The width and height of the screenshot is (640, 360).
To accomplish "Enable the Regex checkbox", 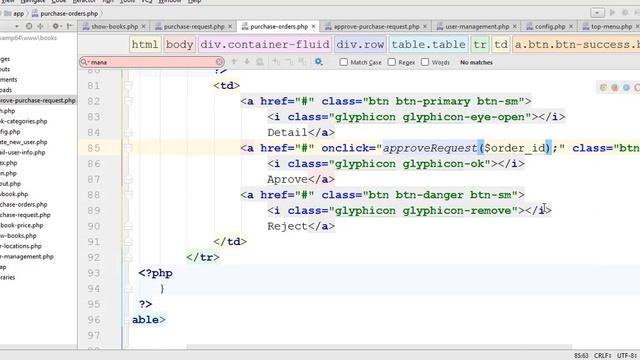I will 392,62.
